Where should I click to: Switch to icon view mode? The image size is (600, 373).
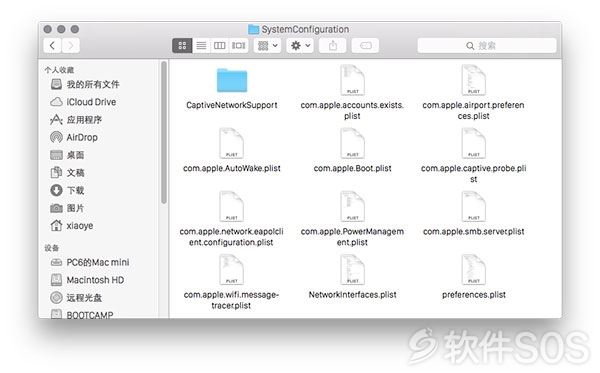coord(182,46)
